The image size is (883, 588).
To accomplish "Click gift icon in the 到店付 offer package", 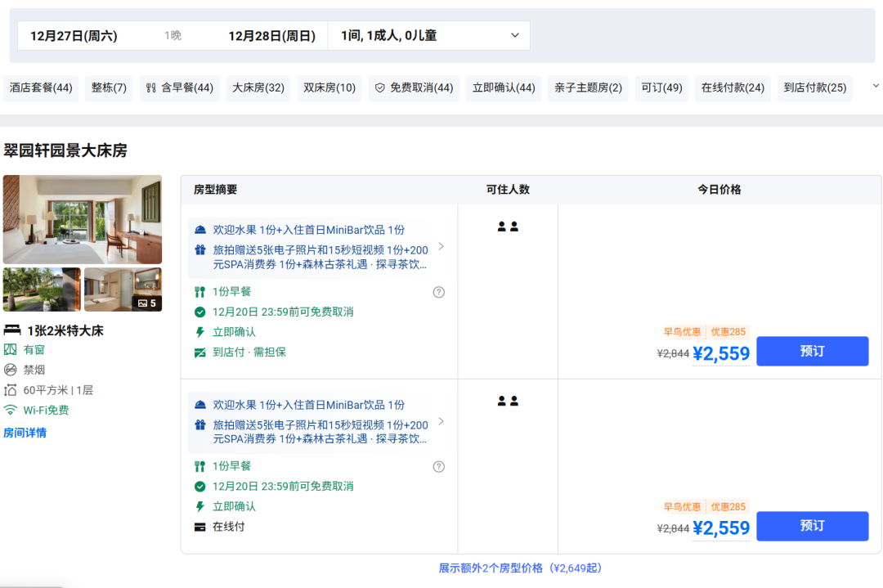I will coord(200,250).
